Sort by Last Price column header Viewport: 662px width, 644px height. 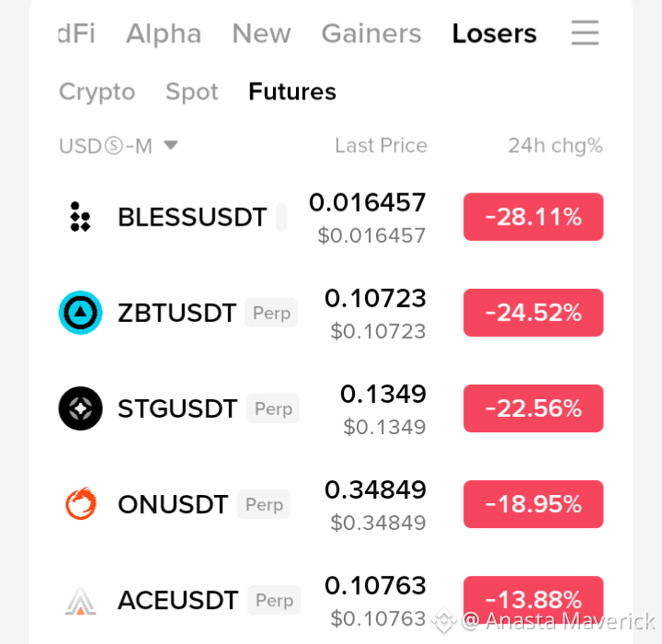(x=382, y=145)
